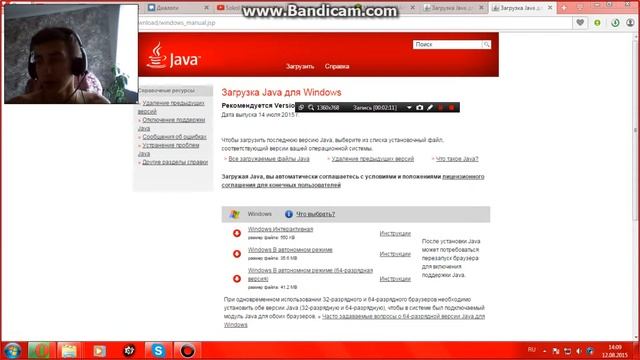Click the browser downloads arrow icon
This screenshot has height=360, width=640.
(615, 23)
